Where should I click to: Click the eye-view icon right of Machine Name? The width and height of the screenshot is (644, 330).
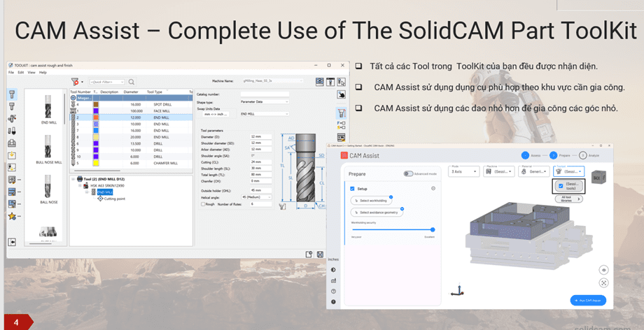click(x=319, y=82)
